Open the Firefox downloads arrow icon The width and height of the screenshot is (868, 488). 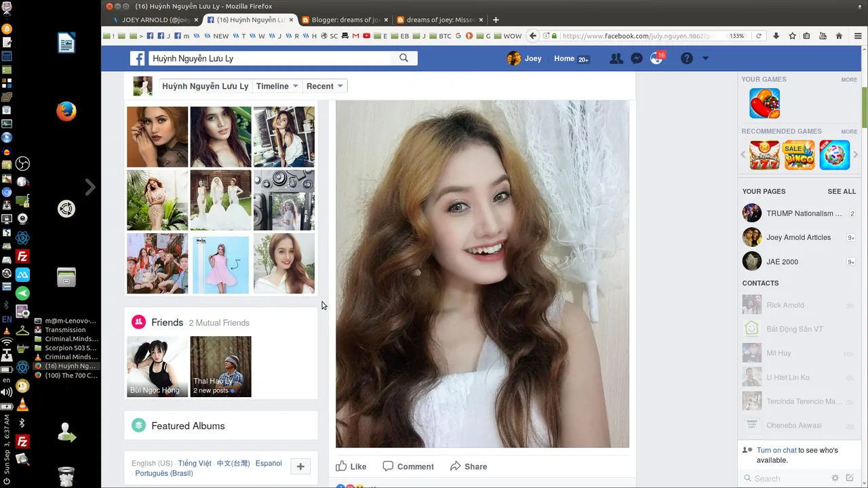776,36
